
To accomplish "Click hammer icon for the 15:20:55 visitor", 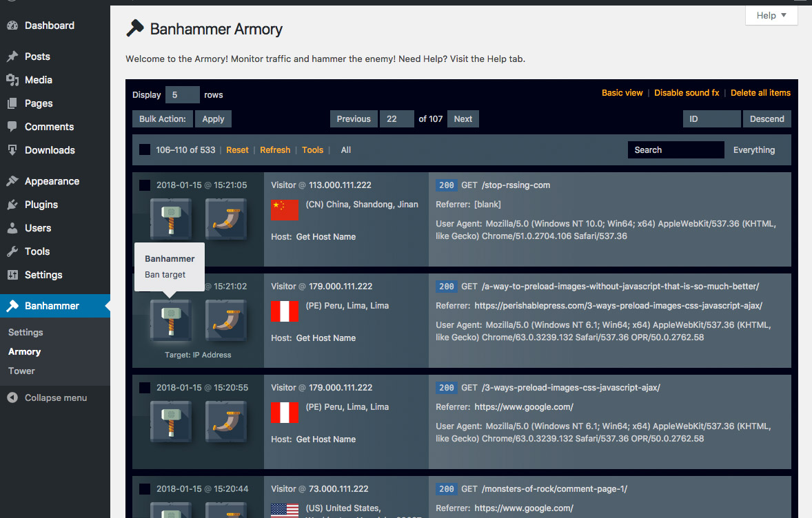I will pos(171,422).
